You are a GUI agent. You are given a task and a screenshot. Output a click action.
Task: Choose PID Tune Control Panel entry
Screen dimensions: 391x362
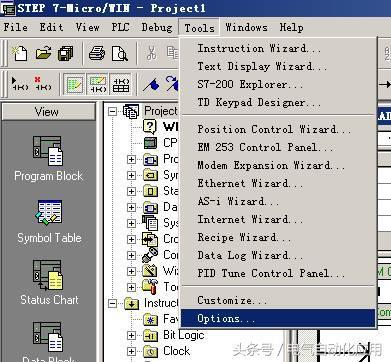point(279,273)
